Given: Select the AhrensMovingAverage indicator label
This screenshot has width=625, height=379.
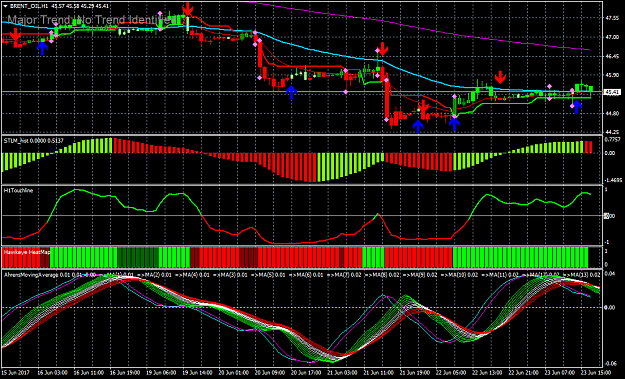Looking at the screenshot, I should pos(31,275).
